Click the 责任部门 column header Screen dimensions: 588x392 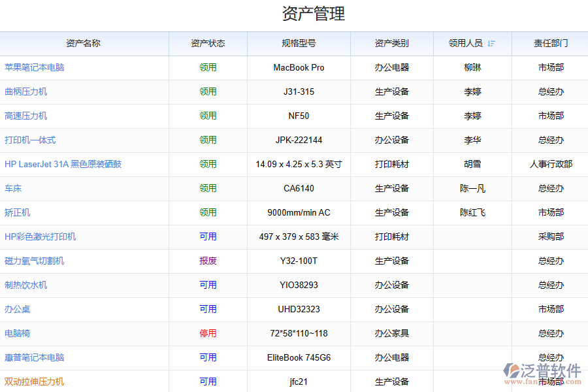click(551, 44)
